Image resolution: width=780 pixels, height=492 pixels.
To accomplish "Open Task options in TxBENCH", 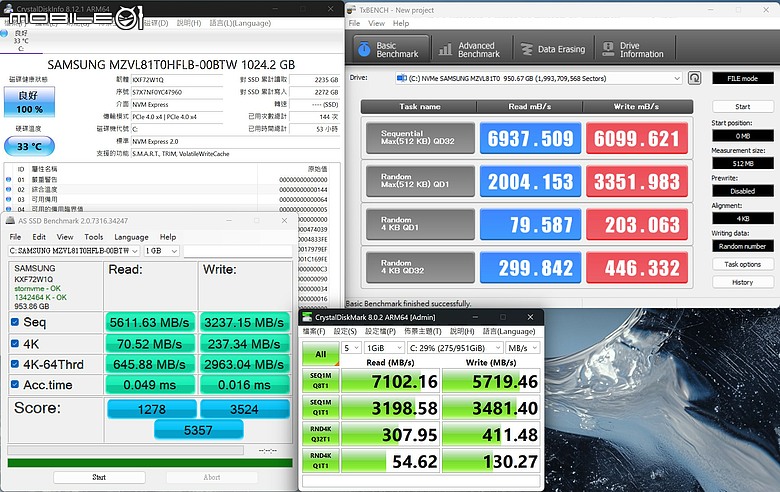I will coord(743,264).
